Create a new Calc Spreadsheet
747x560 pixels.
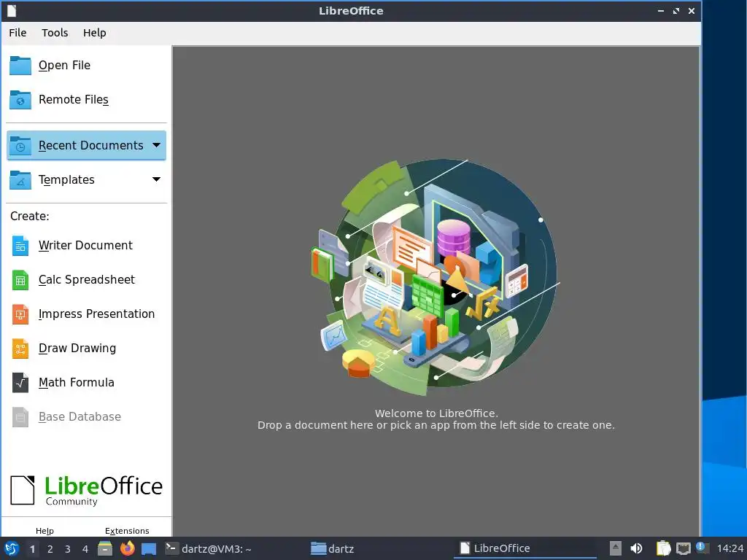click(86, 279)
